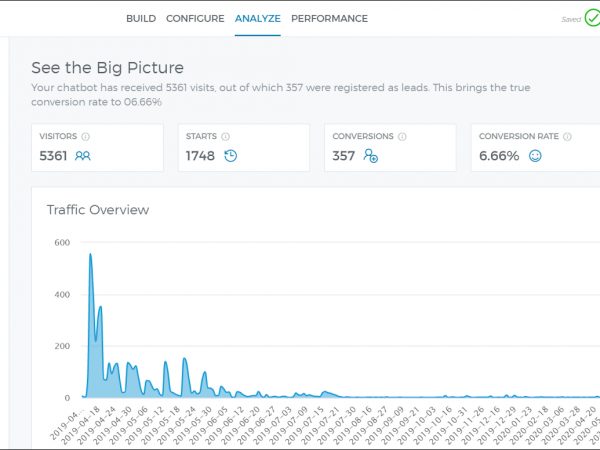Click the visitors people icon
This screenshot has height=450, width=600.
(82, 155)
